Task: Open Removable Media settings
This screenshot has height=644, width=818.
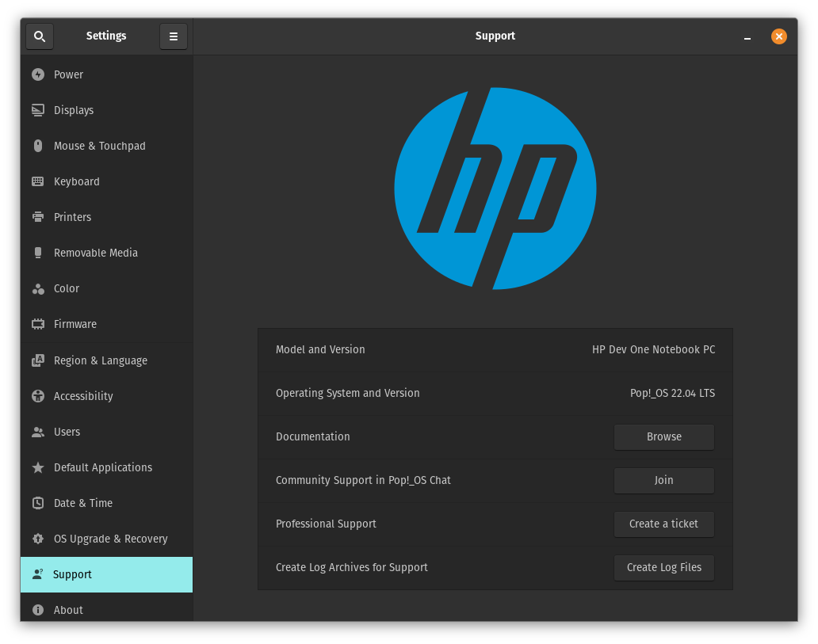Action: (96, 253)
